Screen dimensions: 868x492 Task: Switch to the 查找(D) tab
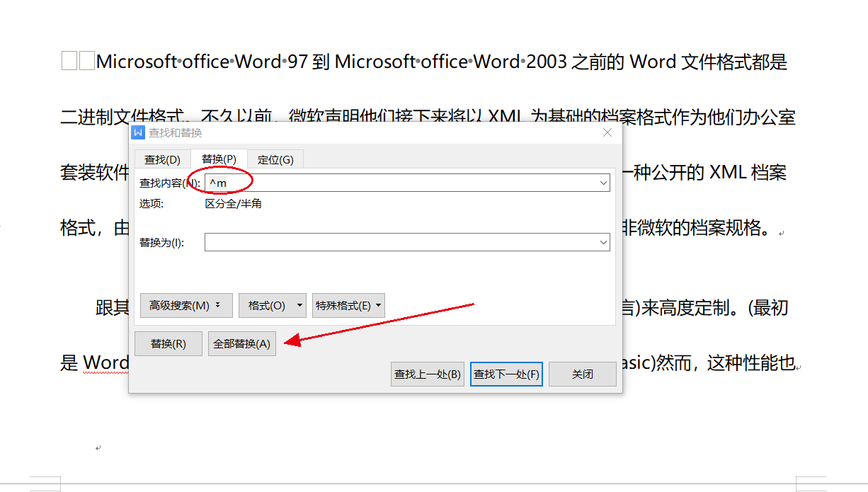[x=162, y=159]
